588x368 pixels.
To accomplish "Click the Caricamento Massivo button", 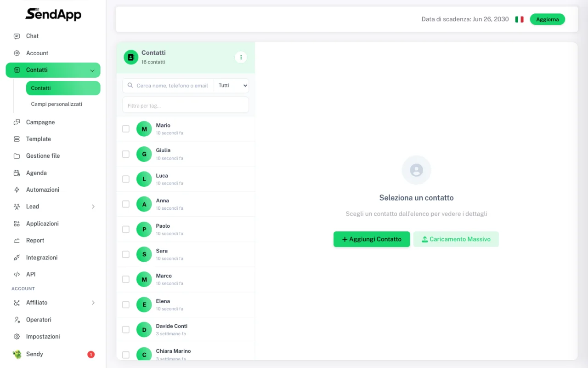I will click(x=456, y=239).
